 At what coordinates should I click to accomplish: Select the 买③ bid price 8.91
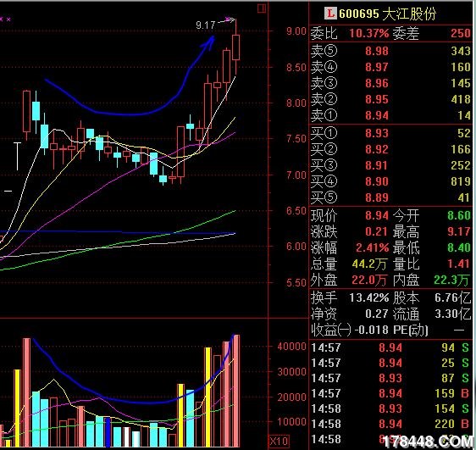[377, 165]
